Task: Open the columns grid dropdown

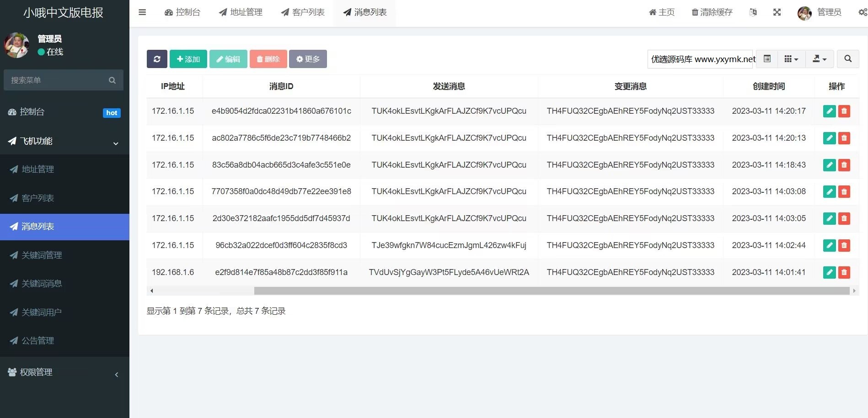Action: coord(791,59)
